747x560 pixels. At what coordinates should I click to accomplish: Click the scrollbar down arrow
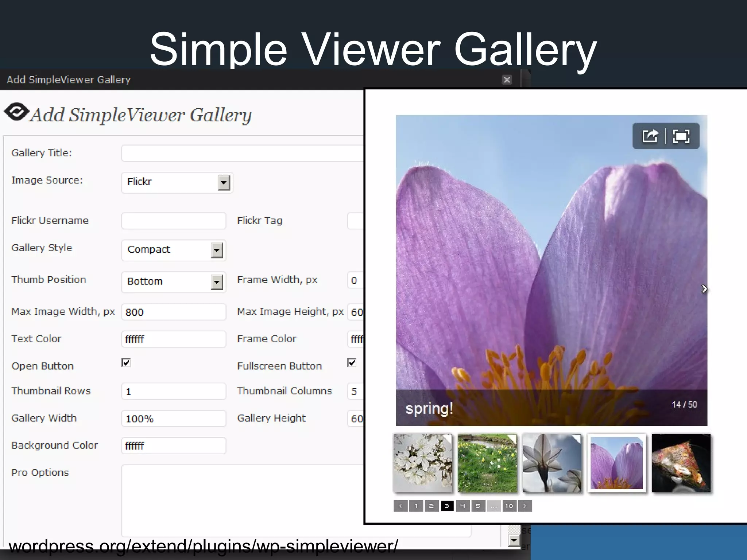click(x=514, y=540)
